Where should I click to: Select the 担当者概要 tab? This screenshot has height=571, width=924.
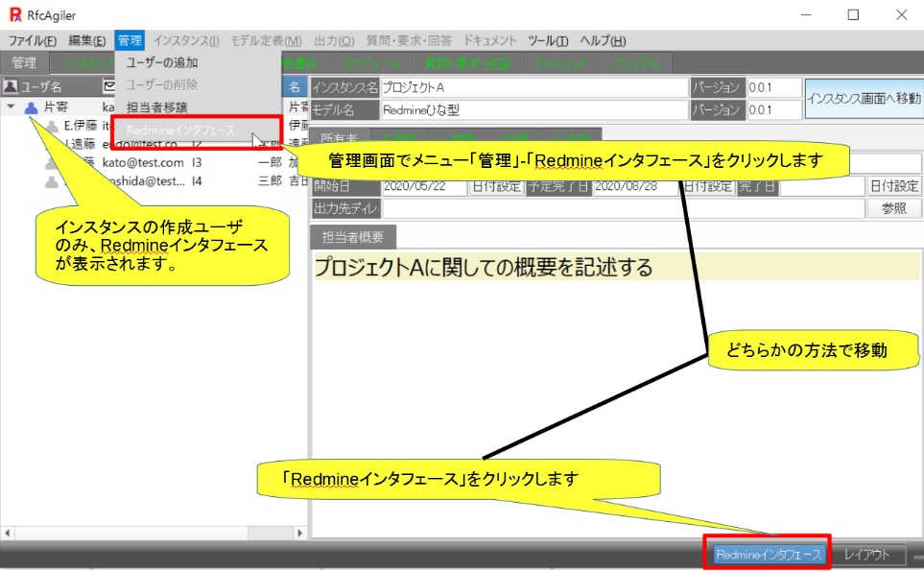click(x=352, y=237)
